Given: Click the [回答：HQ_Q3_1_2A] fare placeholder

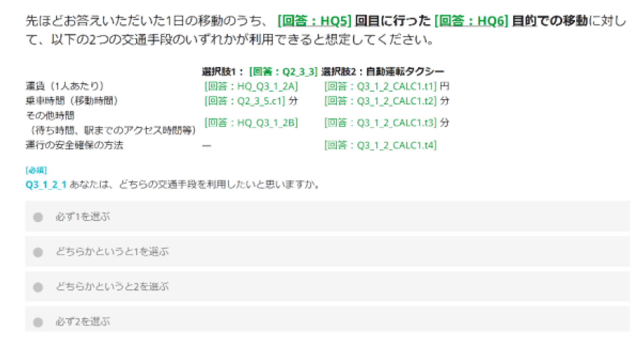Looking at the screenshot, I should coord(251,86).
